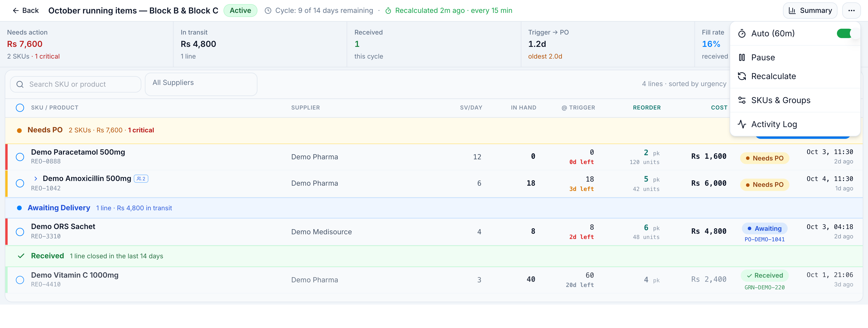The width and height of the screenshot is (868, 328).
Task: Open SKUs & Groups menu item
Action: [x=795, y=100]
